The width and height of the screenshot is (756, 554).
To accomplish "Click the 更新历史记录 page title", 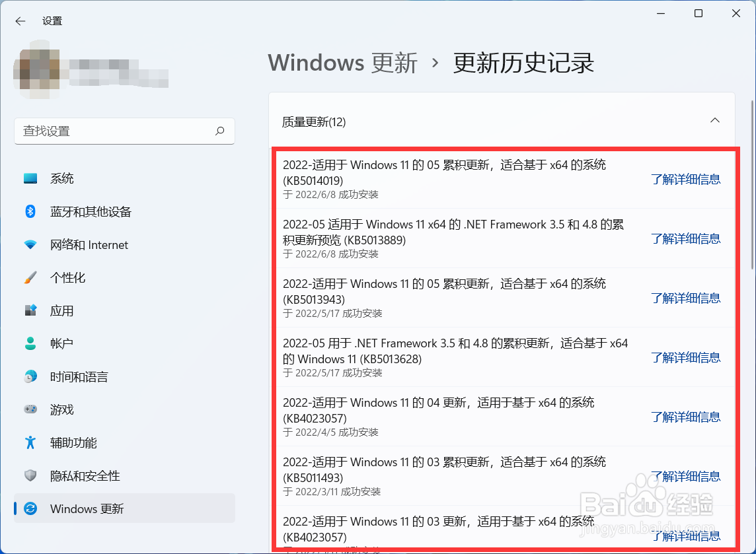I will [x=523, y=63].
